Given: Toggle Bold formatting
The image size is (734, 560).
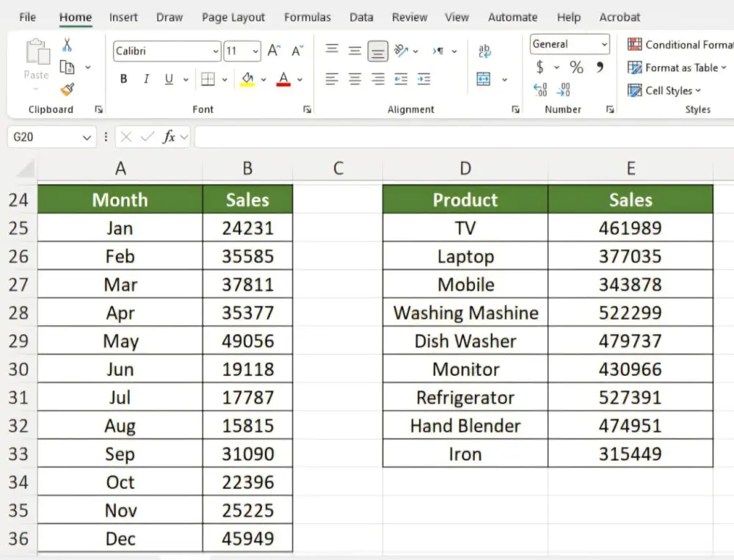Looking at the screenshot, I should 123,79.
